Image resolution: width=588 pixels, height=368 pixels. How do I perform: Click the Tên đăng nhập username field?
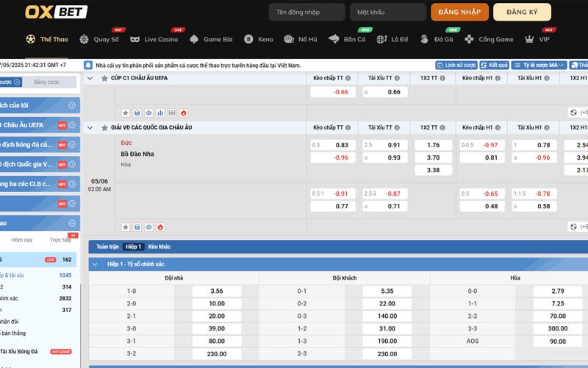tap(306, 13)
